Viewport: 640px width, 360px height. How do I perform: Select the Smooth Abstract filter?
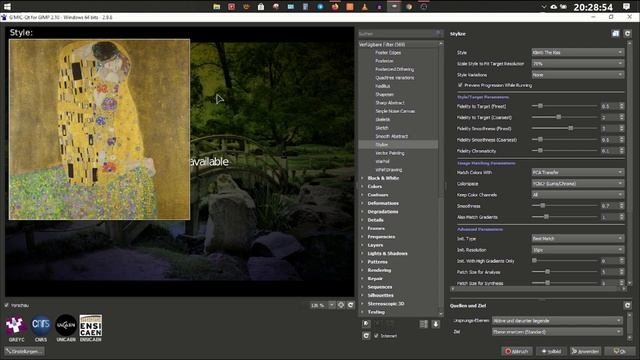391,136
